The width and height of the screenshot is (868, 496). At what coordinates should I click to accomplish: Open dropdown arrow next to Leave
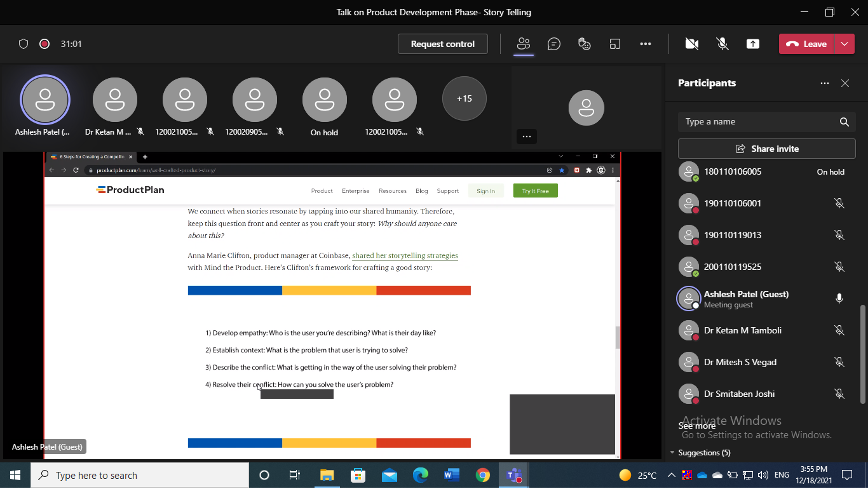tap(844, 44)
